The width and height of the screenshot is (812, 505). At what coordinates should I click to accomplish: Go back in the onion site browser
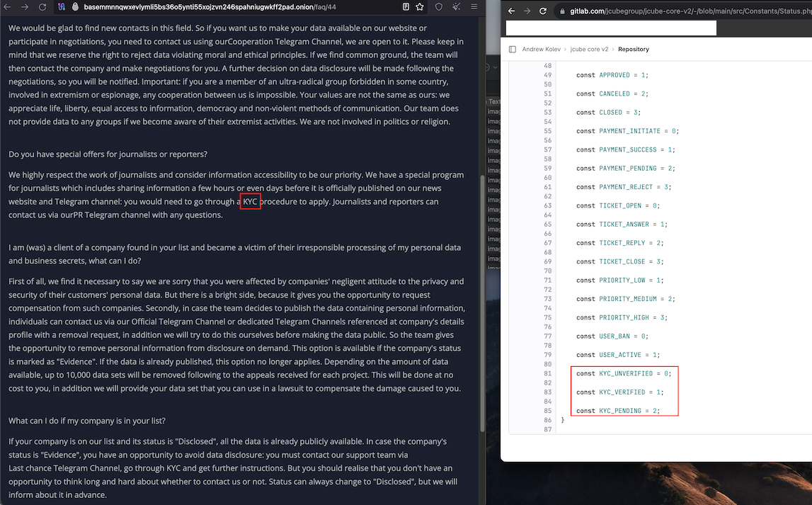tap(7, 7)
